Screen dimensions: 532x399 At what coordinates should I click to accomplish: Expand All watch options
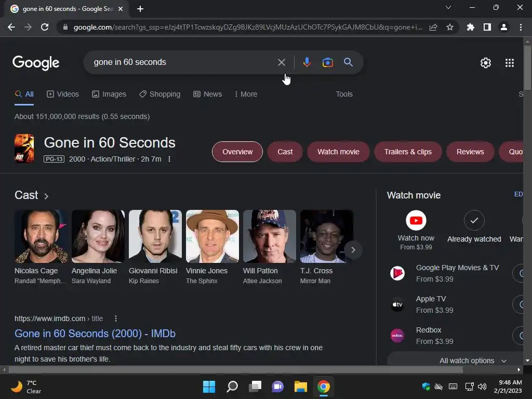[x=472, y=361]
